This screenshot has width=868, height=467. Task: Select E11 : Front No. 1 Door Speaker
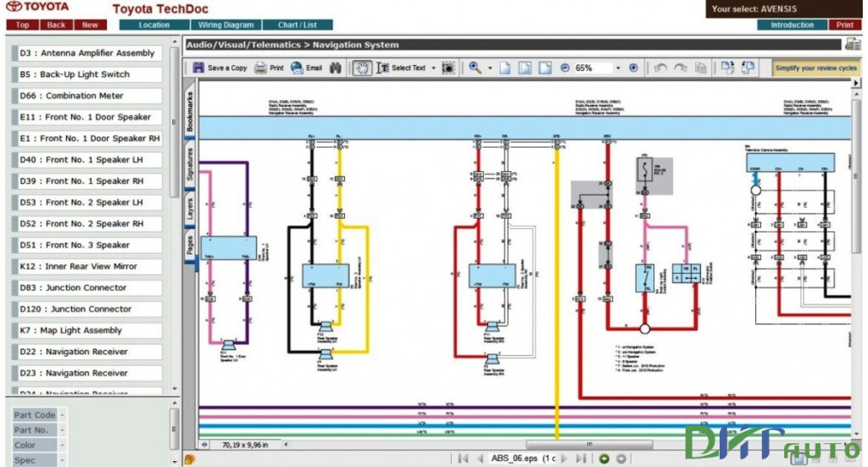[87, 117]
